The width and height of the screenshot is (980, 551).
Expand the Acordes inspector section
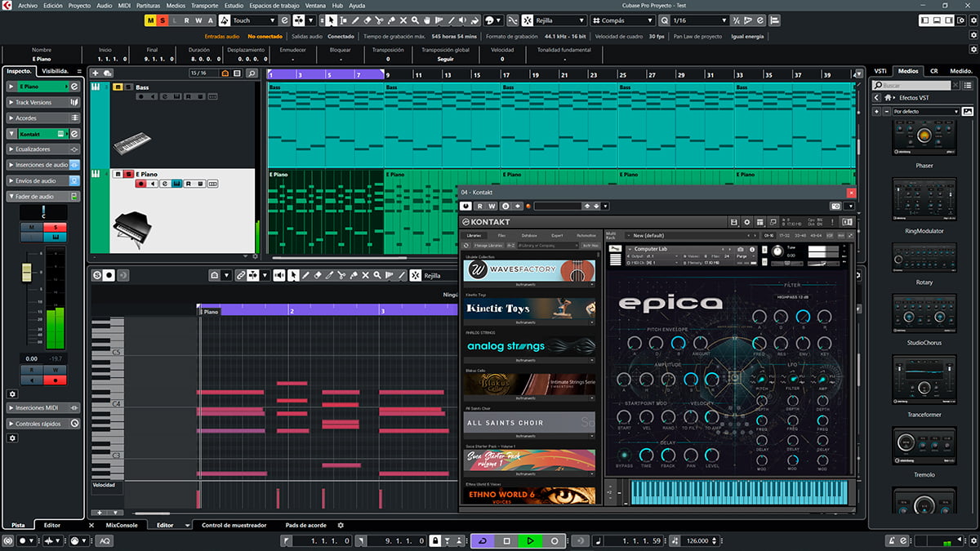click(x=43, y=118)
